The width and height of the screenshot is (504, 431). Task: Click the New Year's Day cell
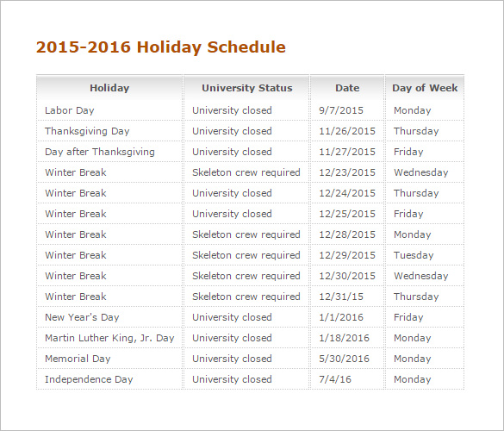109,317
